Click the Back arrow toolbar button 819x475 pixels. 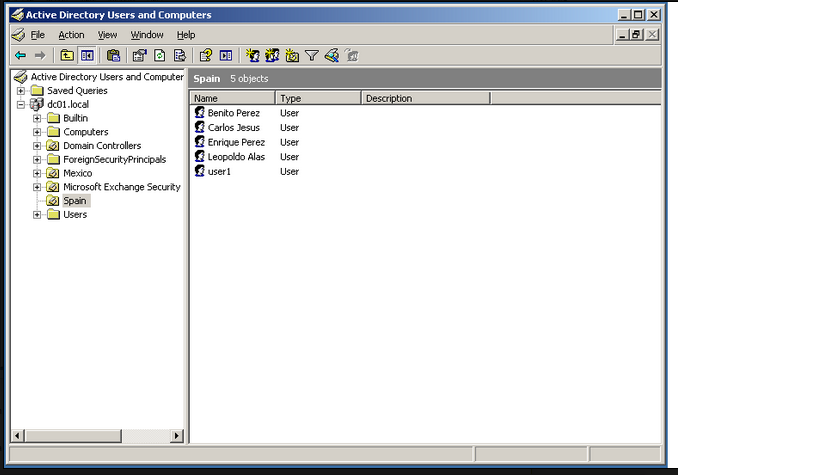pyautogui.click(x=20, y=55)
